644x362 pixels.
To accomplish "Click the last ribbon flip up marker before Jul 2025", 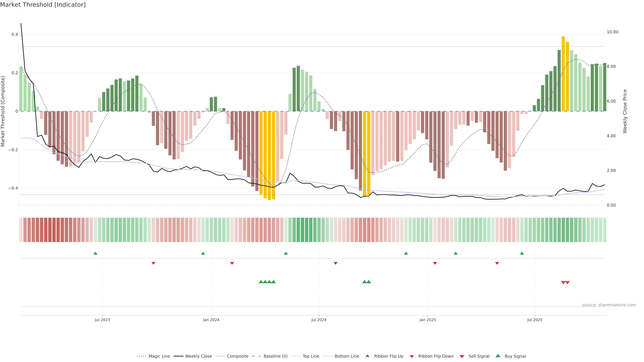I will (x=522, y=253).
